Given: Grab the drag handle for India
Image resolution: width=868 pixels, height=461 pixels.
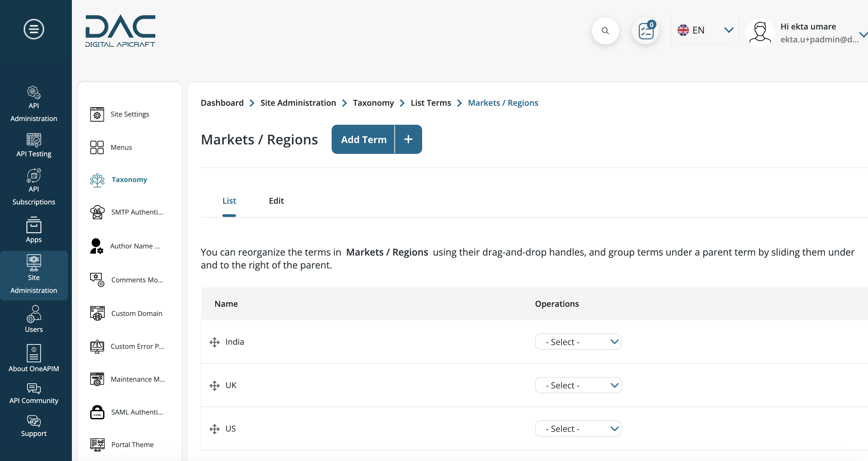Looking at the screenshot, I should click(215, 342).
